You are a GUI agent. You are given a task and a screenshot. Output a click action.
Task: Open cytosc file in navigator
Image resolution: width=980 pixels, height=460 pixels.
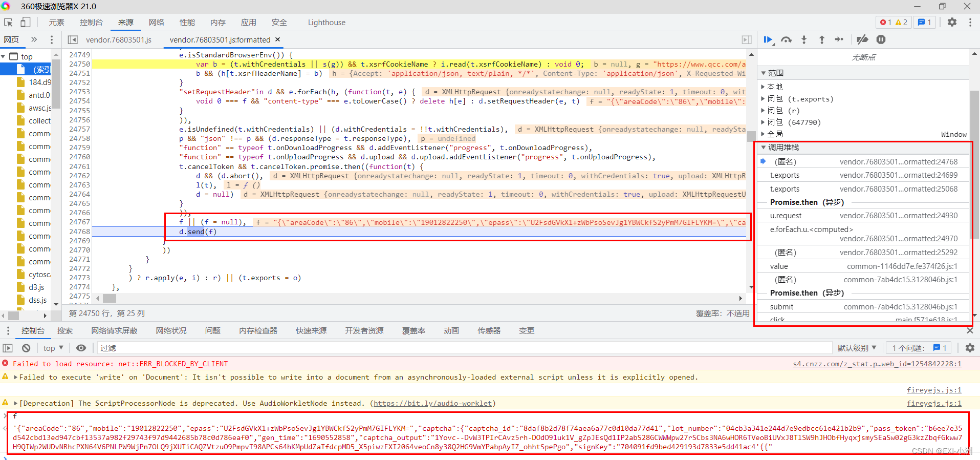coord(39,275)
